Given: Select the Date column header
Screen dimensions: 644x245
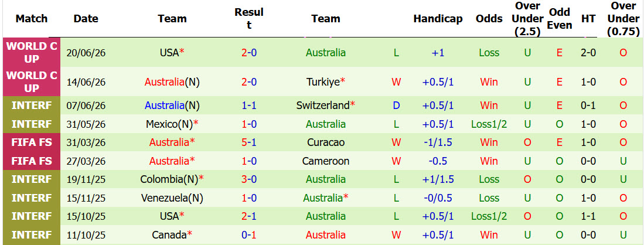Looking at the screenshot, I should pos(86,19).
